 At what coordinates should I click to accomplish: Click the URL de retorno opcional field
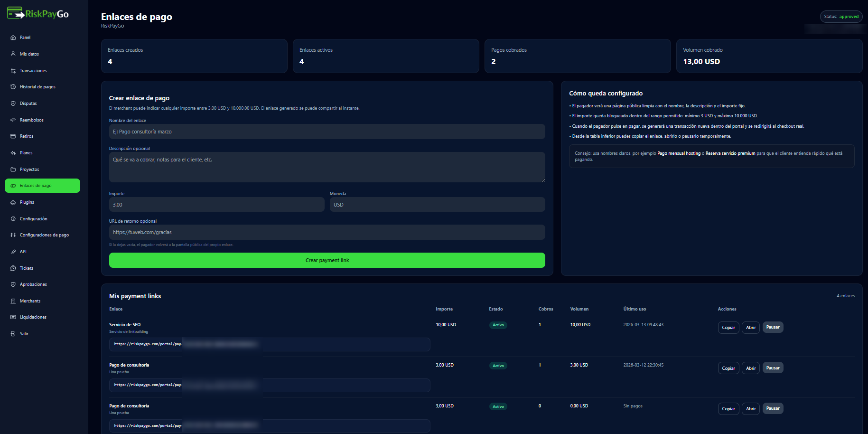point(327,232)
